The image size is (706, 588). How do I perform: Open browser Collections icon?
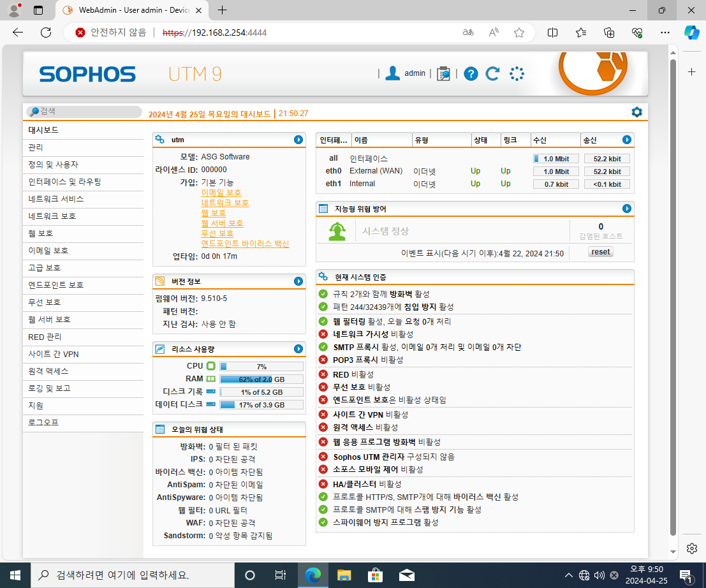[609, 33]
